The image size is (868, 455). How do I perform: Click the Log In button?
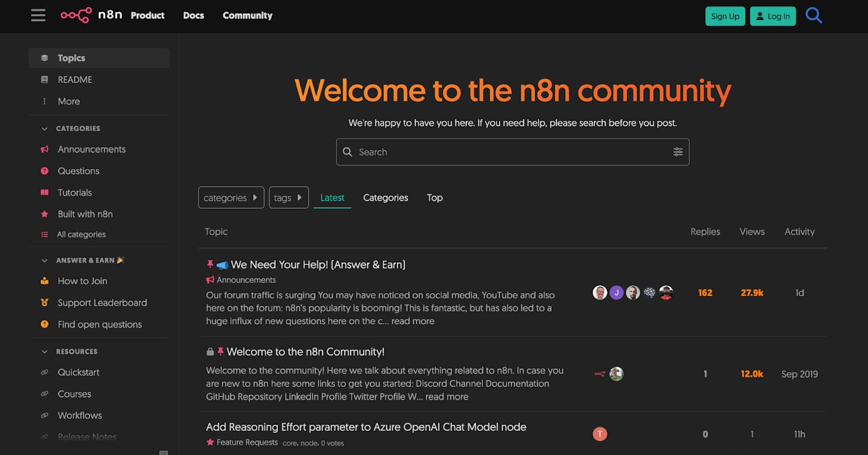pyautogui.click(x=773, y=16)
